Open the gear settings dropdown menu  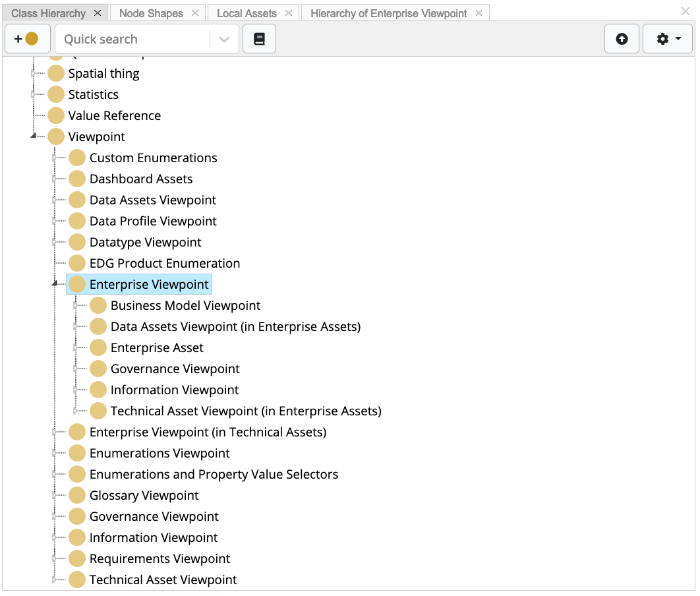(x=668, y=39)
